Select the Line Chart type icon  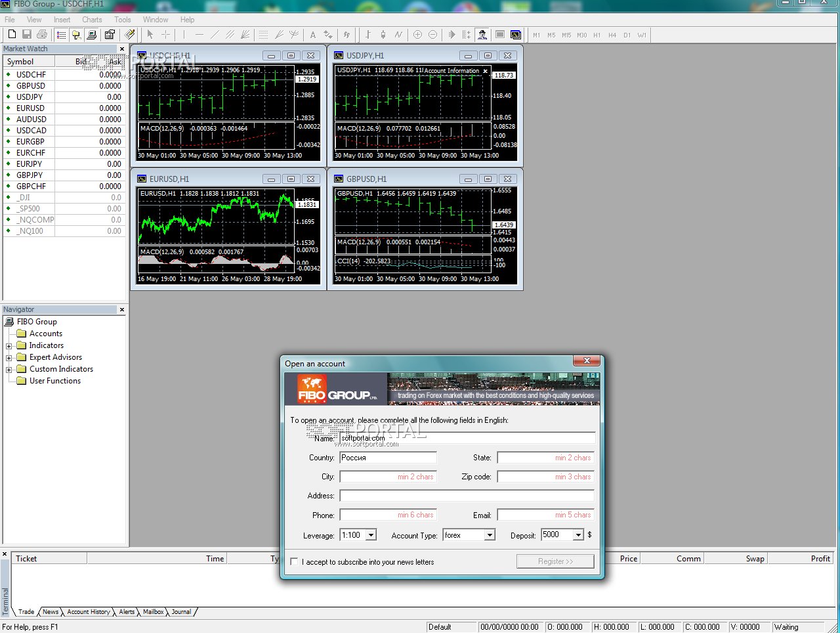(x=398, y=34)
